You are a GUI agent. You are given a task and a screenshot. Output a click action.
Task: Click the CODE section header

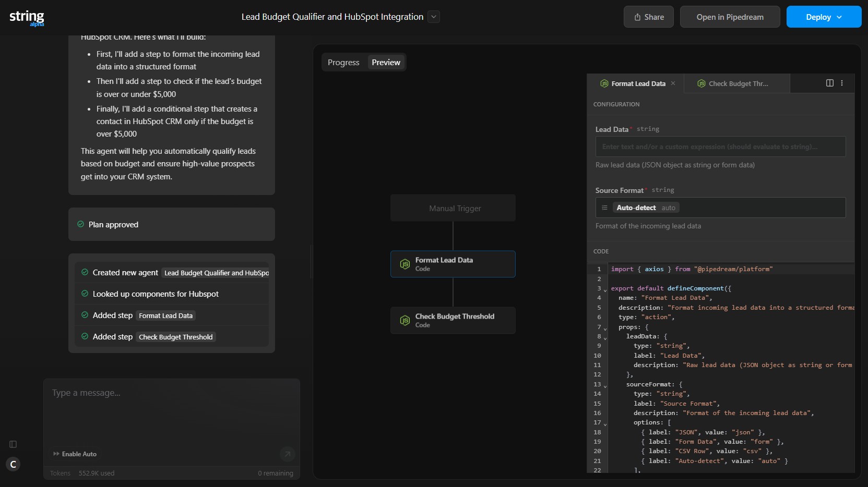pos(601,251)
